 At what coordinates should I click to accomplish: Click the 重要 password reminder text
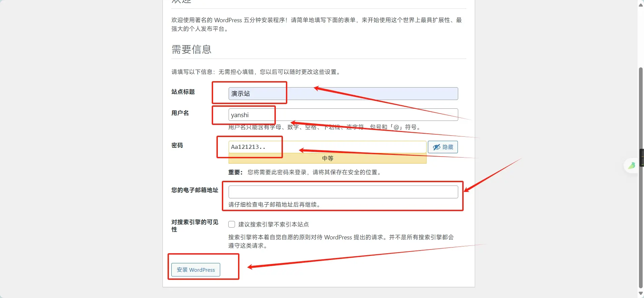tap(305, 172)
